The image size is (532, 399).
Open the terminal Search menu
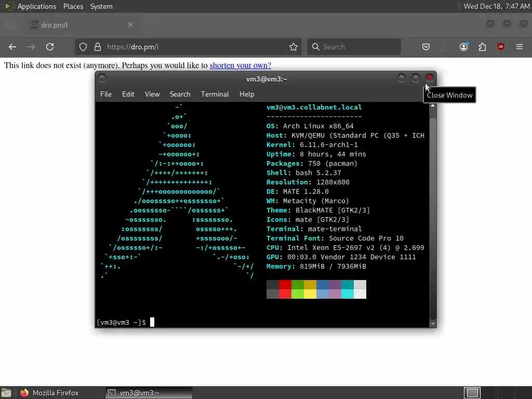[180, 95]
